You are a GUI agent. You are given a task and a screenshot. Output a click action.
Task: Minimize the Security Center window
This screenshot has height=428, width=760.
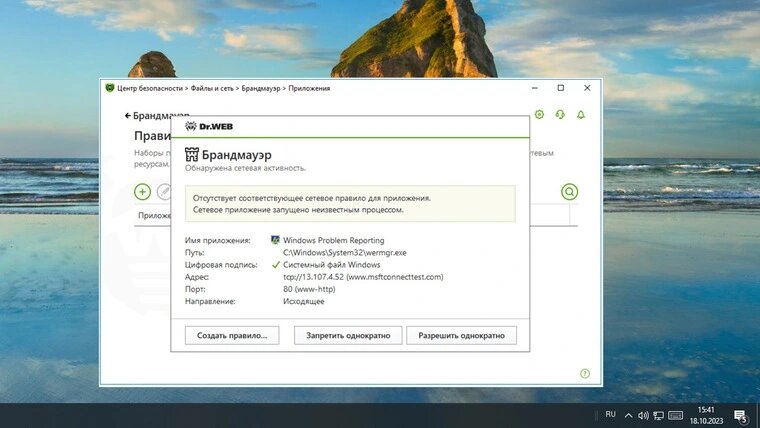pos(535,88)
